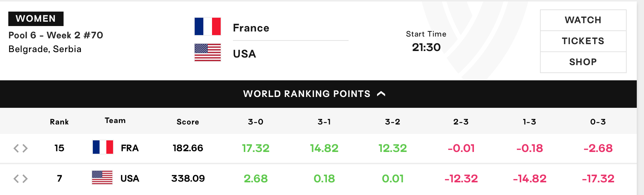The image size is (644, 195).
Task: Click the France flag in match header
Action: click(207, 26)
